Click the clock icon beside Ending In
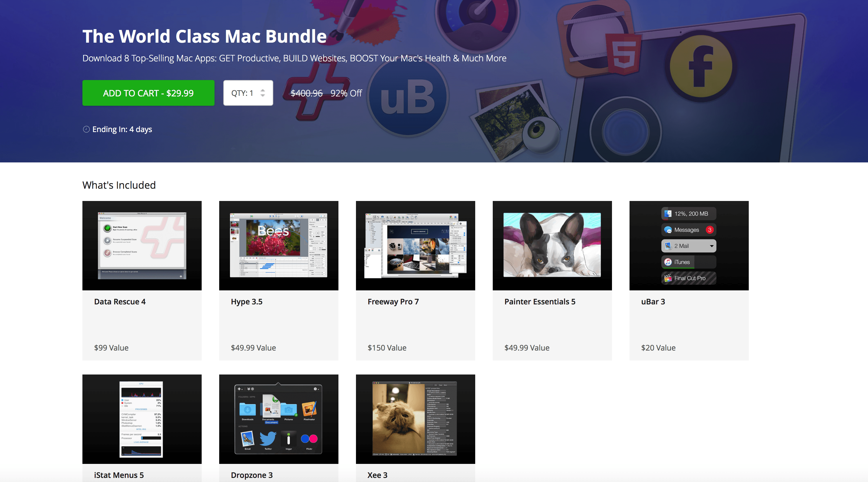 tap(86, 129)
